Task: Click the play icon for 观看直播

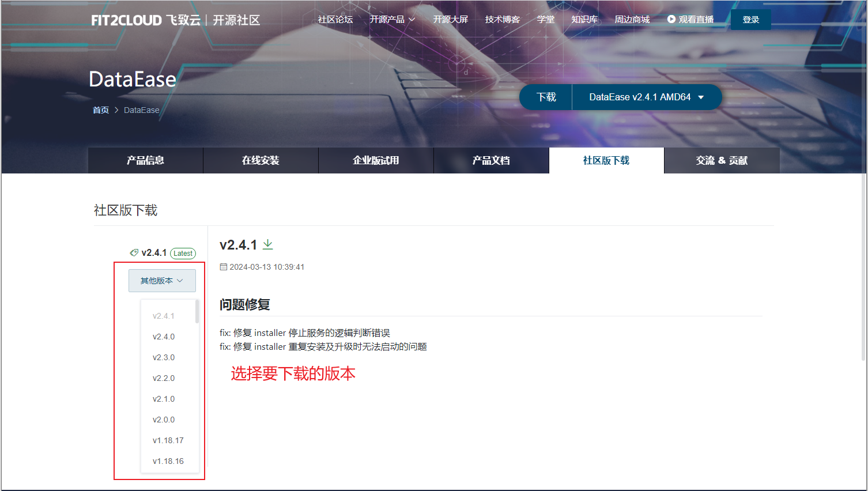Action: (671, 19)
